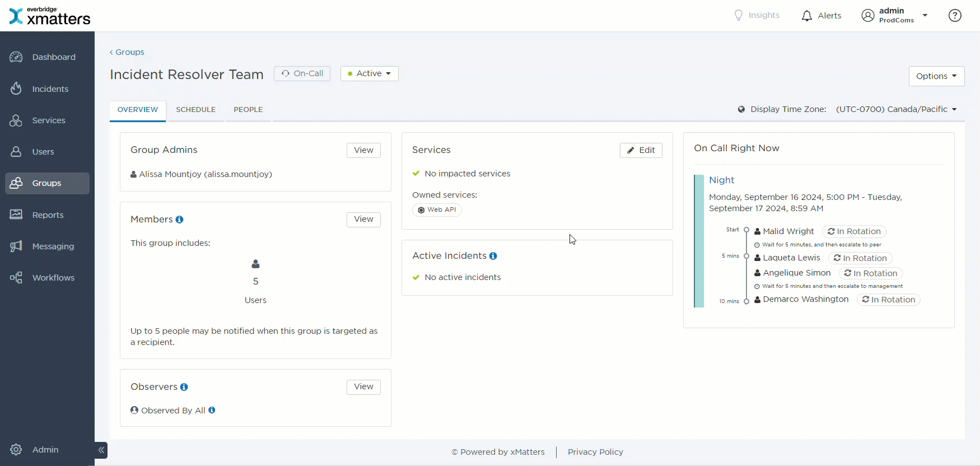980x466 pixels.
Task: Click the 'No active incidents' text
Action: pyautogui.click(x=463, y=277)
